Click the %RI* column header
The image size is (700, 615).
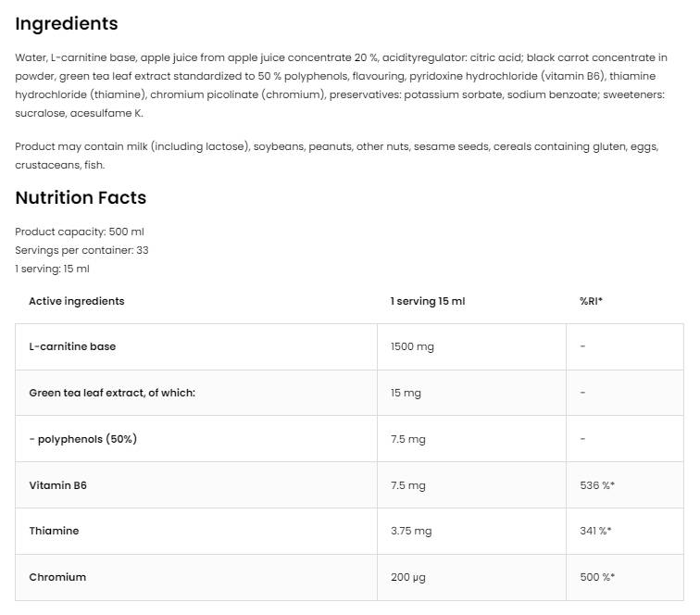(x=591, y=301)
